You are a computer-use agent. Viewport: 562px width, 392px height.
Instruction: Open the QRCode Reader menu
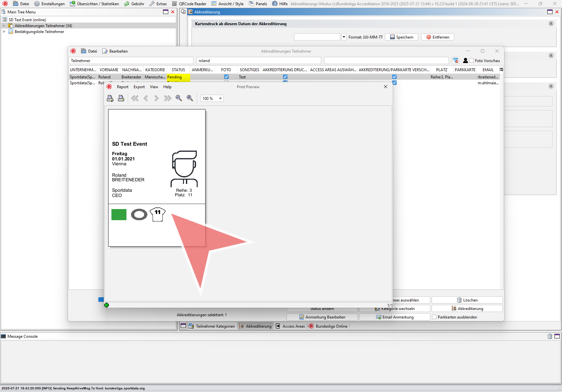click(x=189, y=4)
